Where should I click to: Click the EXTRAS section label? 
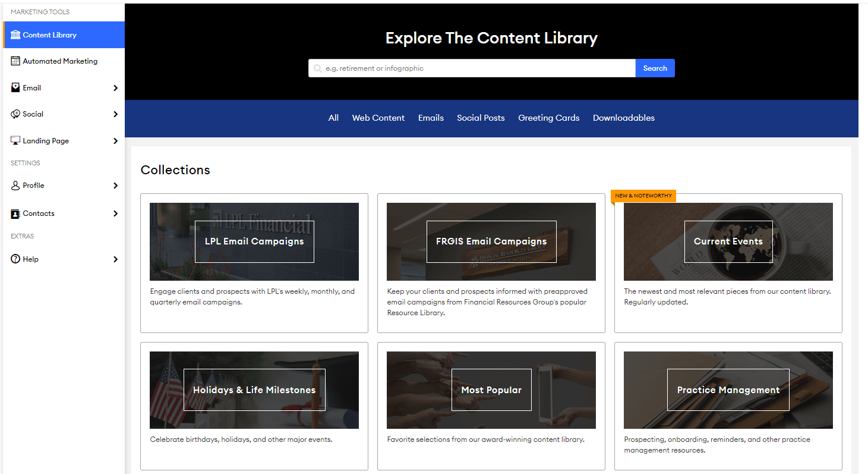(x=23, y=236)
